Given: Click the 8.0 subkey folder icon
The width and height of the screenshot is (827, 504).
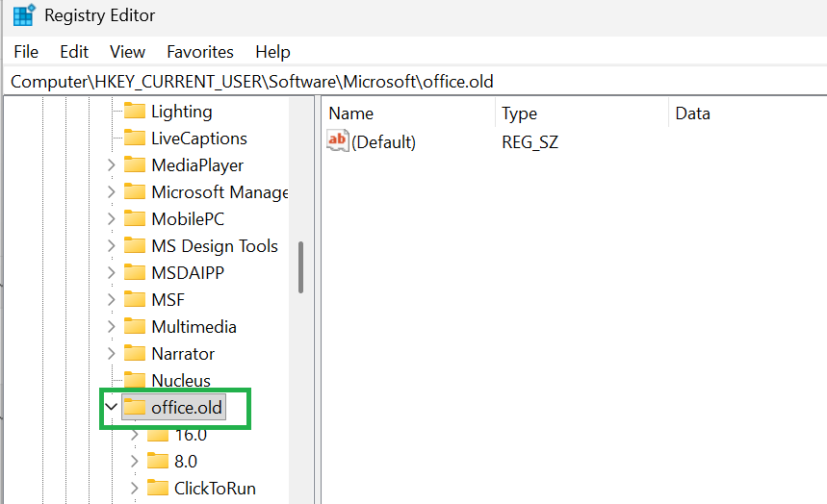Looking at the screenshot, I should coord(158,461).
